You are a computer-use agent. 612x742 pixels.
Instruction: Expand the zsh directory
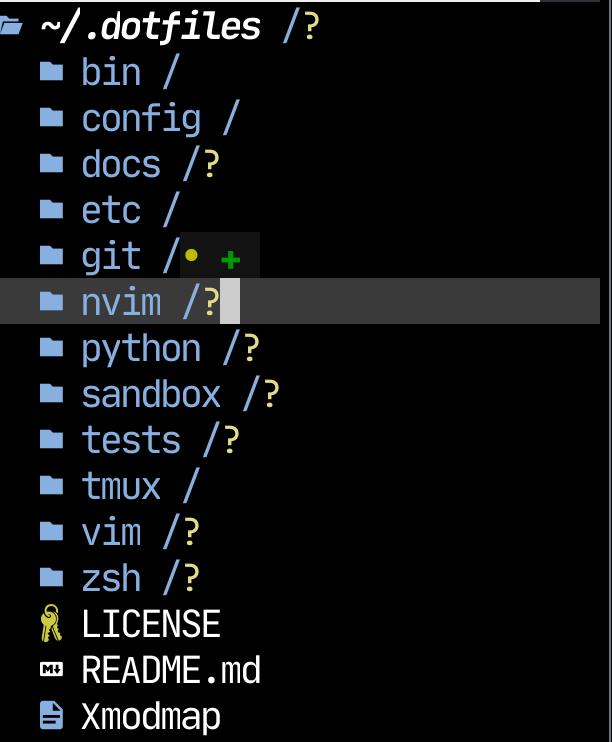(x=111, y=577)
